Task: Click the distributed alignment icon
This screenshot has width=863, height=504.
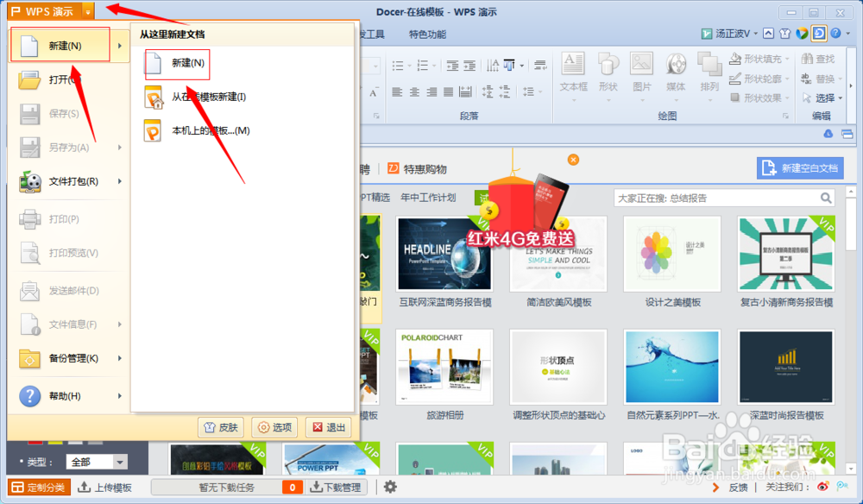Action: [466, 91]
